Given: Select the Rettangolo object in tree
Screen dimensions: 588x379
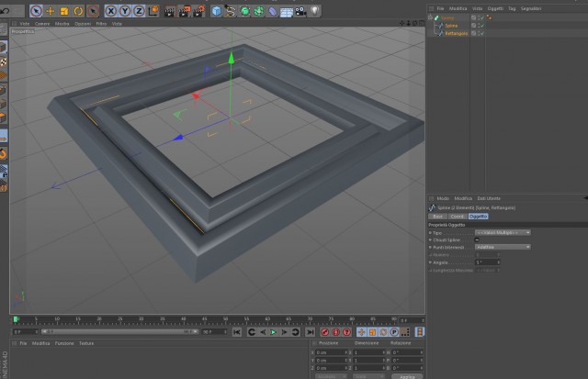Looking at the screenshot, I should click(x=457, y=33).
